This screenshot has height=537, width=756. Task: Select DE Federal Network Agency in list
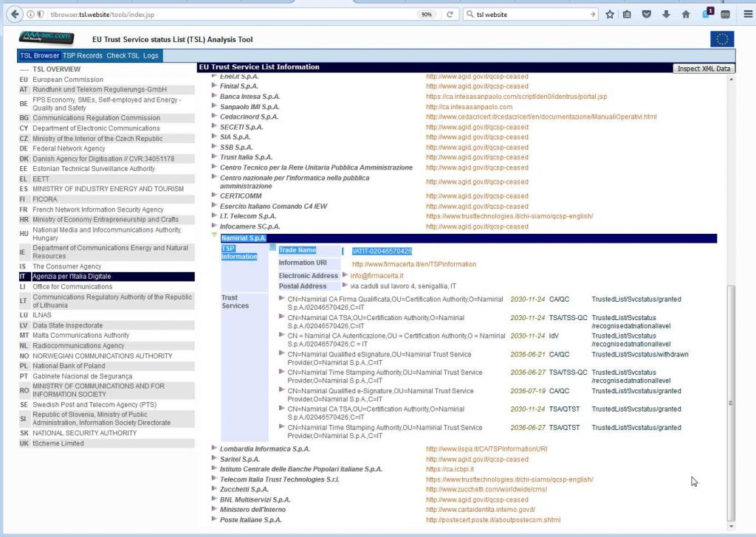[69, 148]
